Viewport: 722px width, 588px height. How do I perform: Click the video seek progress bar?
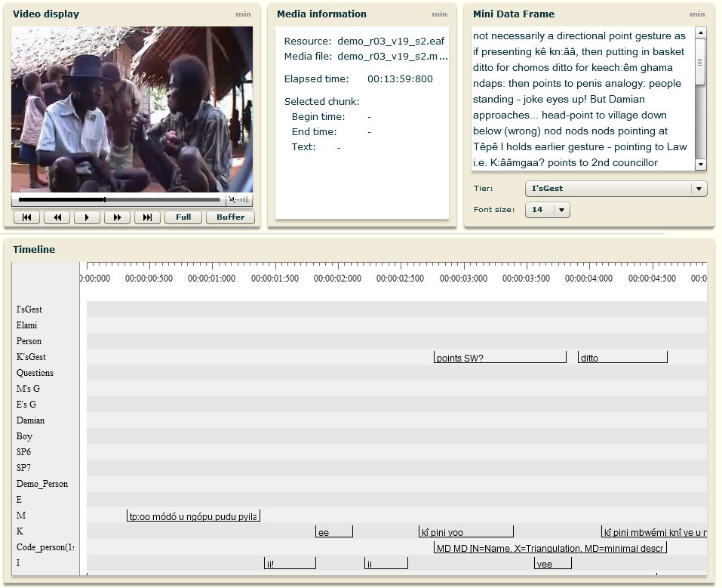[x=119, y=200]
